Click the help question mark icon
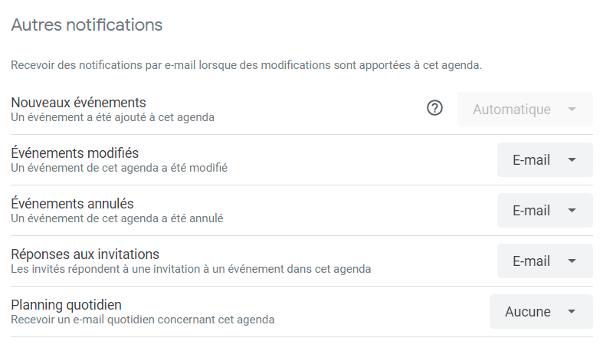The width and height of the screenshot is (613, 364). tap(434, 108)
